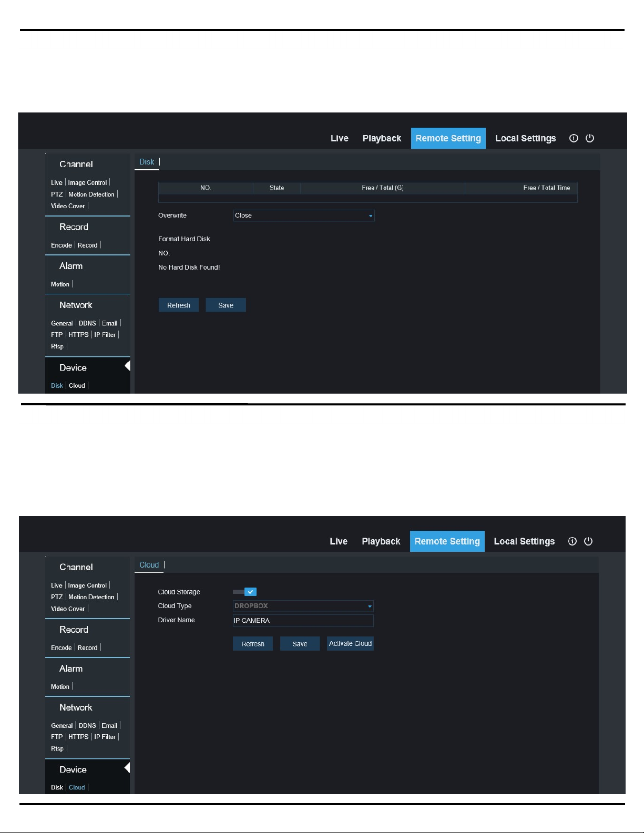Click info icon in lower Cloud screenshot
Image resolution: width=644 pixels, height=833 pixels.
pos(573,541)
